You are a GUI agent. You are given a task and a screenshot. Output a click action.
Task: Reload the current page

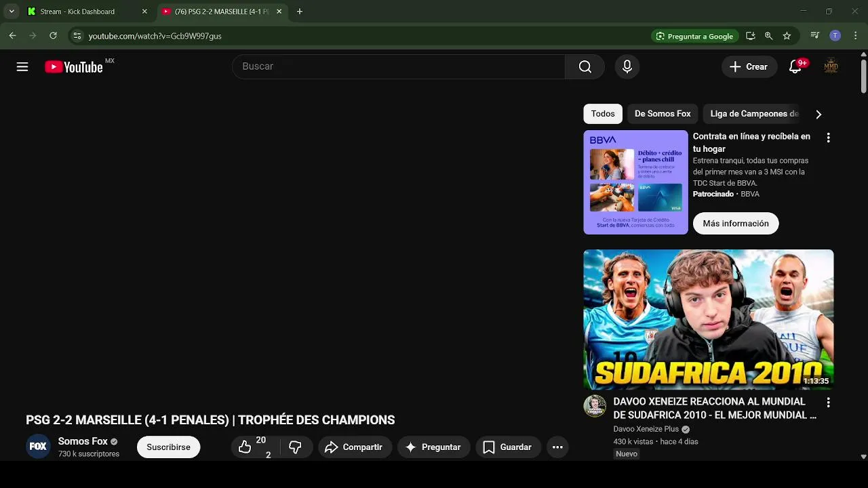(53, 36)
